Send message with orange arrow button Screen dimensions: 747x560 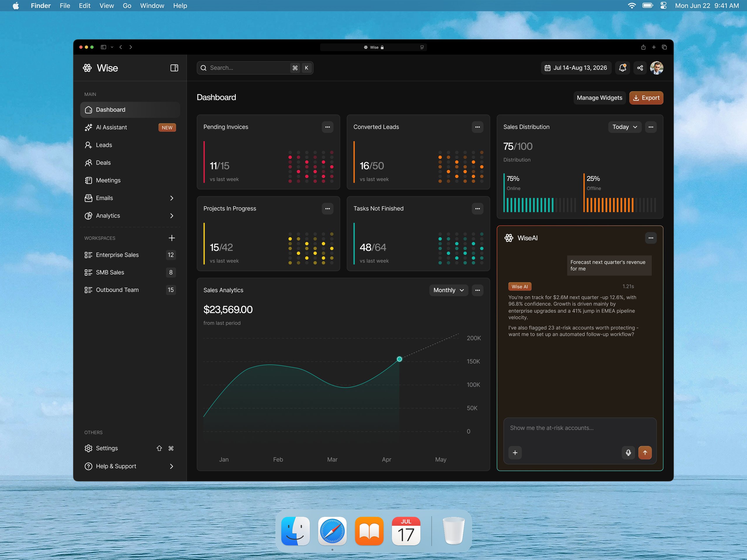pyautogui.click(x=645, y=453)
